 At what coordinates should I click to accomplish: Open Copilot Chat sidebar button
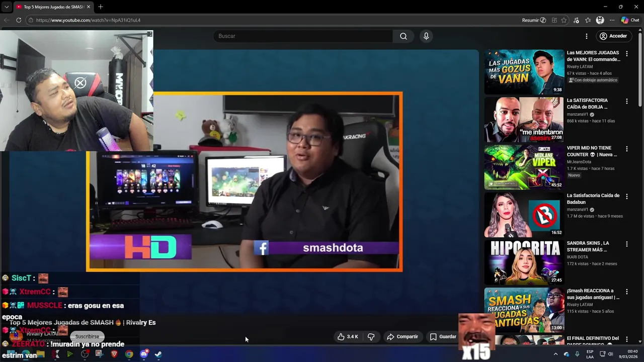tap(630, 20)
